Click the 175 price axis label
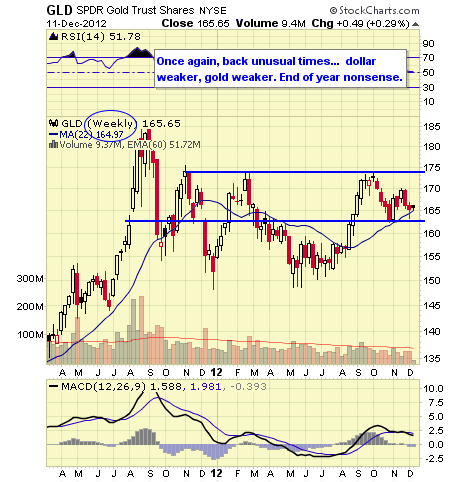 pos(431,168)
